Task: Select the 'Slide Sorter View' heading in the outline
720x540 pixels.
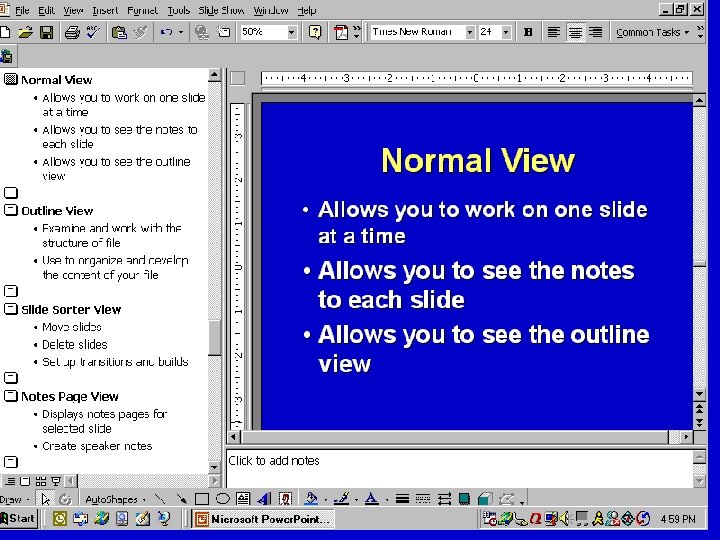Action: (71, 310)
